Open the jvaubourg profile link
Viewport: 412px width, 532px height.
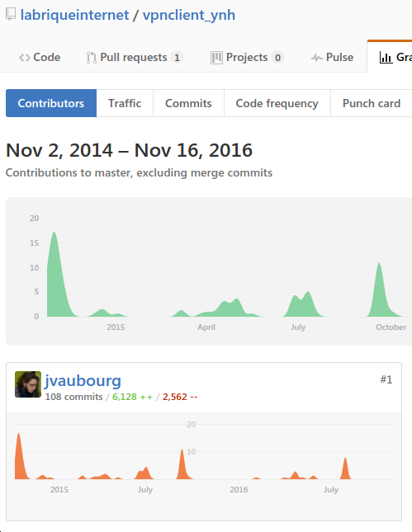point(83,380)
